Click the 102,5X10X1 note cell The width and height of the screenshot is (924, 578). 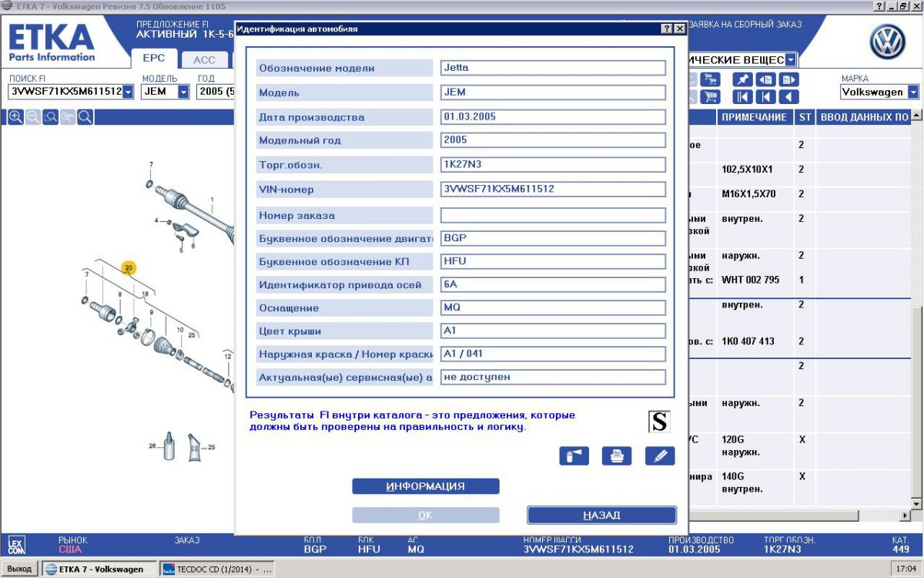[747, 170]
